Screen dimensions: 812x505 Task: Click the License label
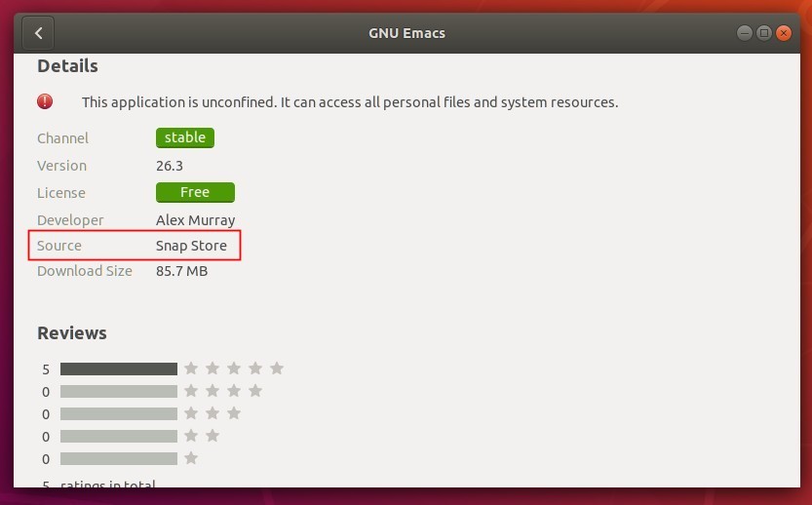pos(61,193)
